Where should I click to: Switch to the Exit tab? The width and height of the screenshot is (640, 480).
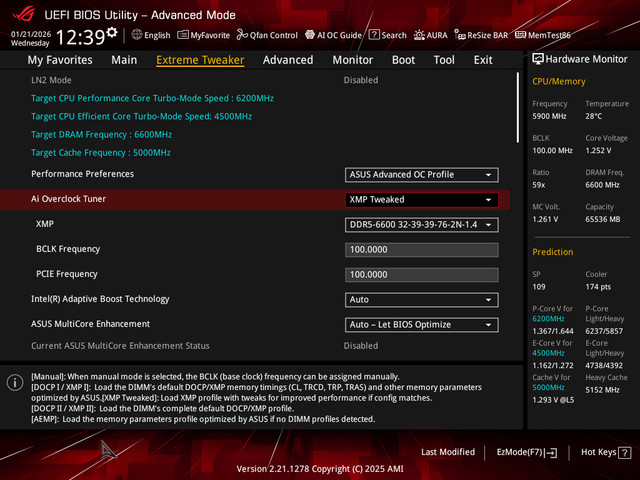click(483, 60)
